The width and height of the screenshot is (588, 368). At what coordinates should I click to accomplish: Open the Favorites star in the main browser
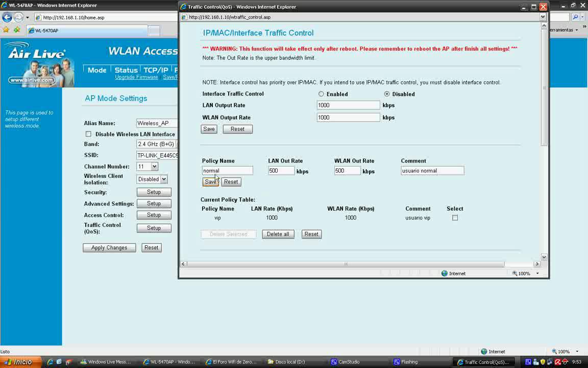(x=6, y=30)
